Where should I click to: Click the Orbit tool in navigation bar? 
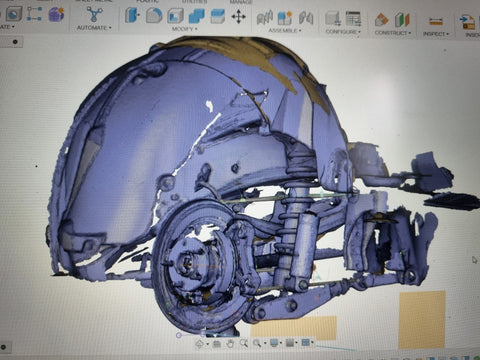tap(200, 343)
